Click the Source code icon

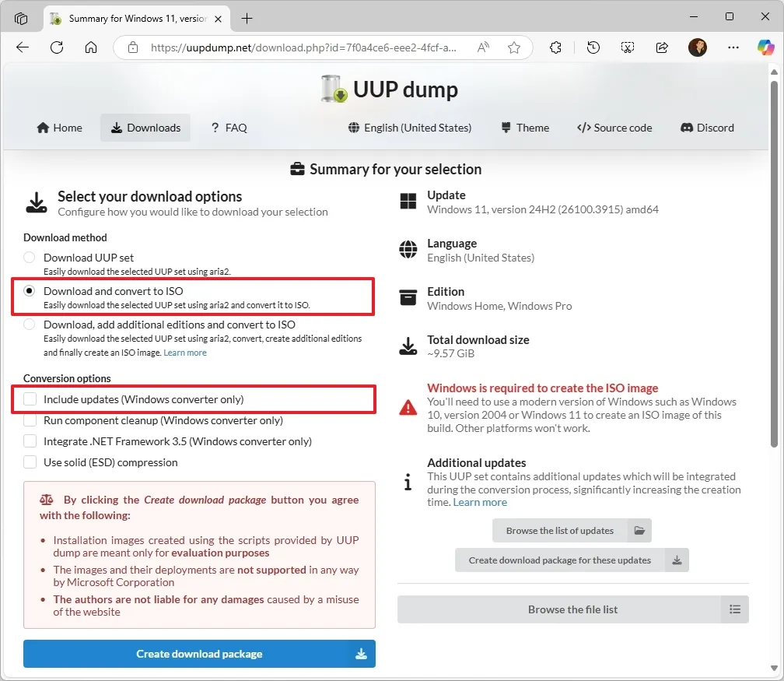(583, 128)
